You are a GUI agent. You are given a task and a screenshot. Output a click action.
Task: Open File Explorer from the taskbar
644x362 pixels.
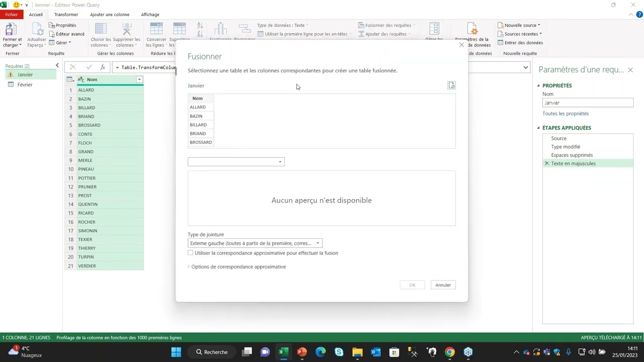(x=357, y=352)
